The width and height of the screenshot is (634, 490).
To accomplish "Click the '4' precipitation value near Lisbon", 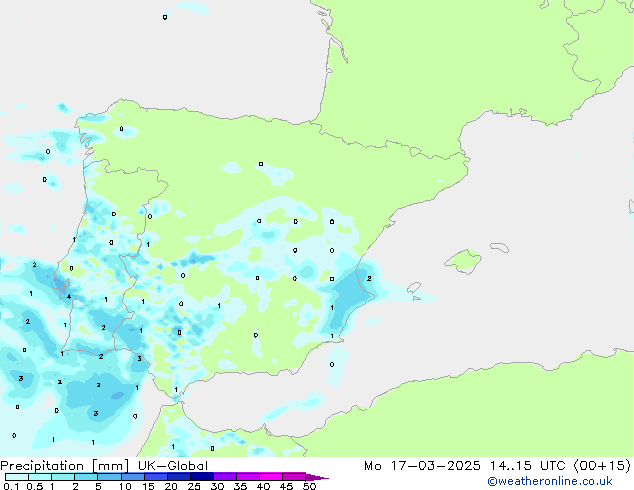I will pos(69,296).
